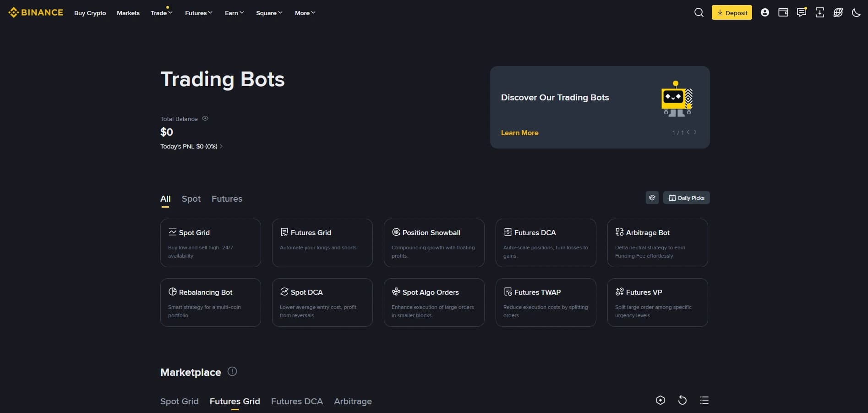
Task: Click the Arbitrage Bot icon
Action: click(619, 232)
